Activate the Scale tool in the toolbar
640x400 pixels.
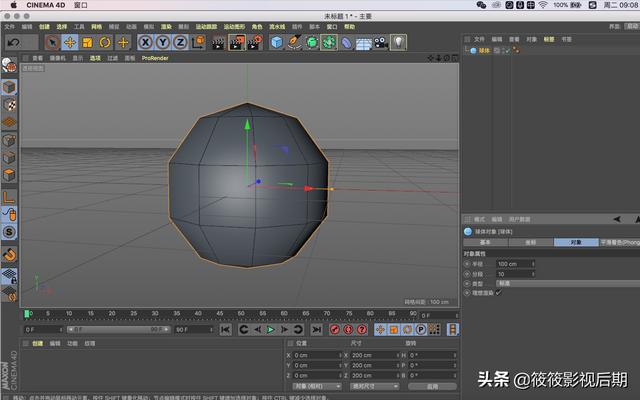point(87,42)
